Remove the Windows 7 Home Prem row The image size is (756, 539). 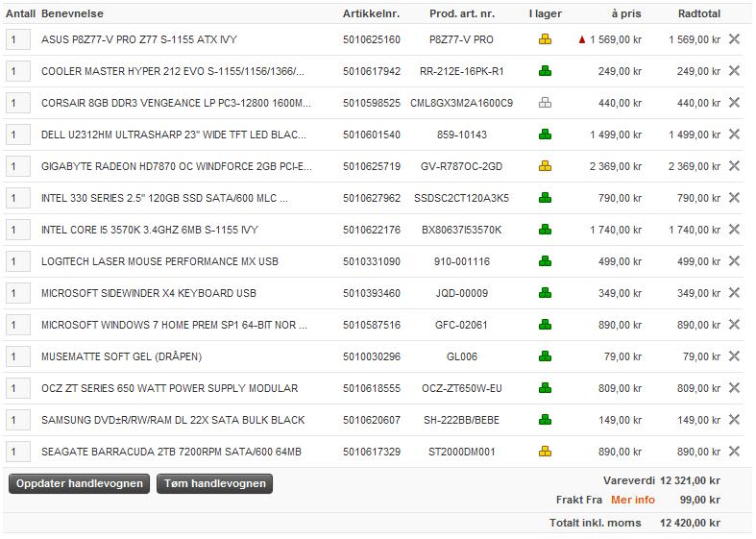734,325
